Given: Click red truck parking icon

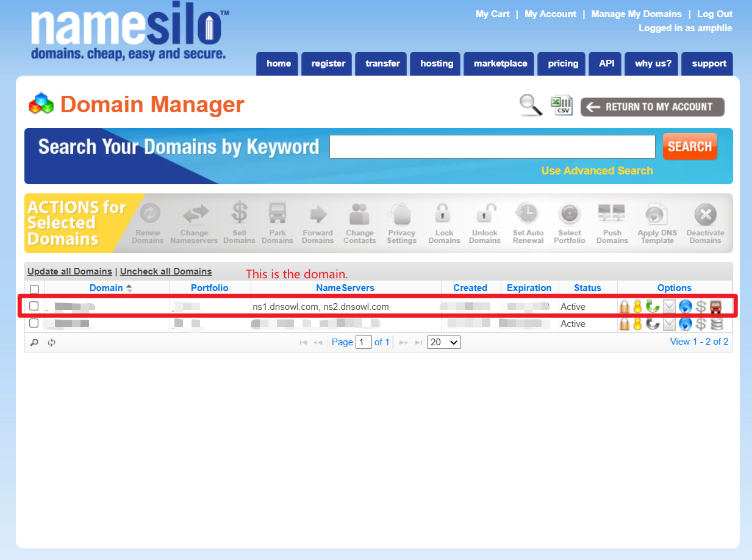Looking at the screenshot, I should click(715, 306).
